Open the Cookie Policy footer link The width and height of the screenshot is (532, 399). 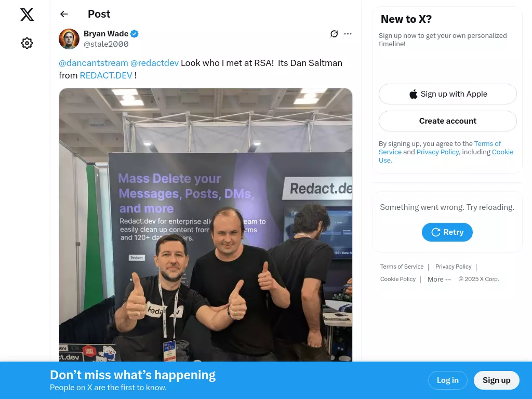click(x=397, y=279)
